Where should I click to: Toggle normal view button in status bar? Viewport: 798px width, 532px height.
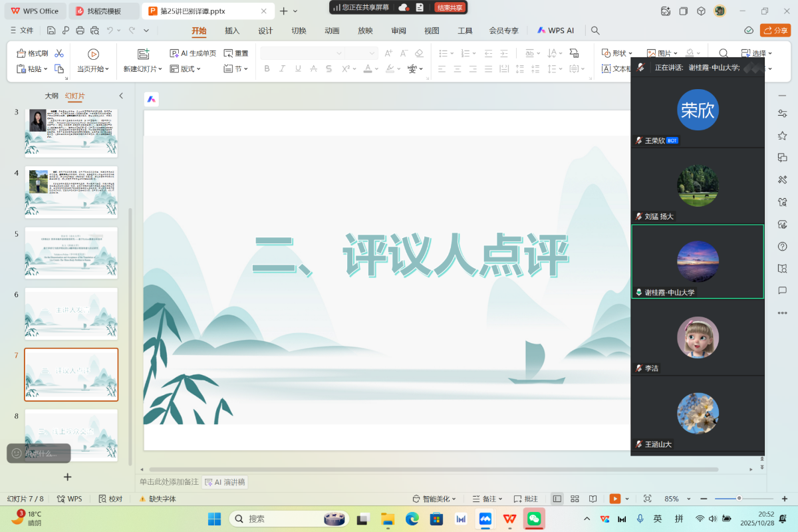[x=557, y=499]
